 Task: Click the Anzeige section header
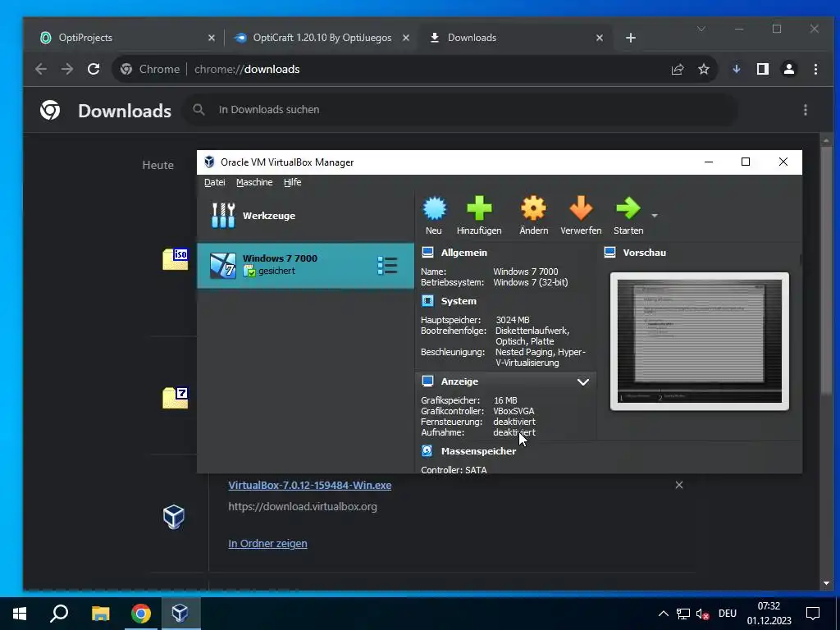pos(459,381)
